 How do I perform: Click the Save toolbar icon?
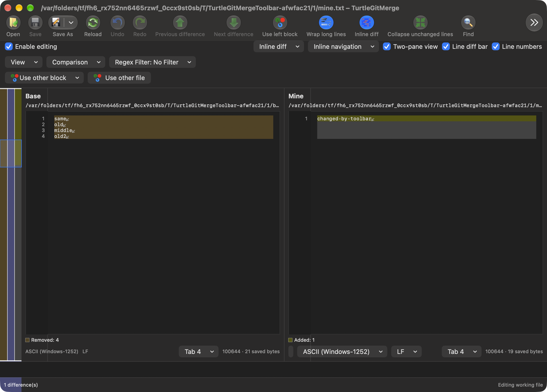point(35,22)
